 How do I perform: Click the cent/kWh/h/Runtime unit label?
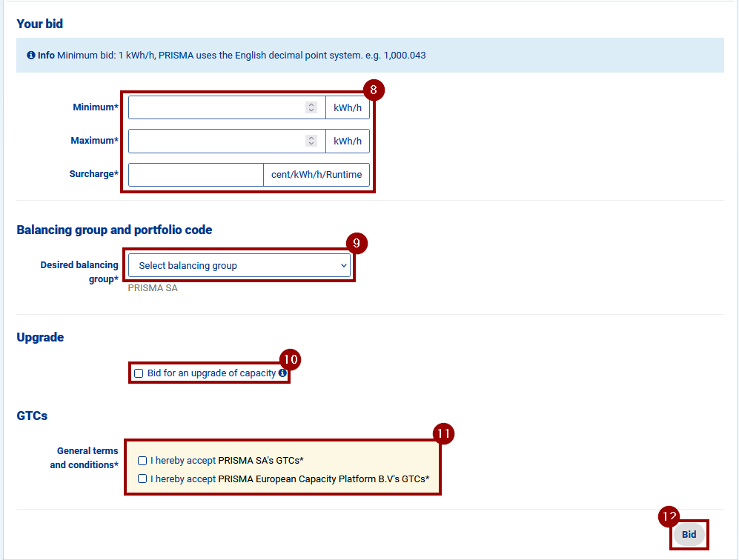tap(317, 175)
